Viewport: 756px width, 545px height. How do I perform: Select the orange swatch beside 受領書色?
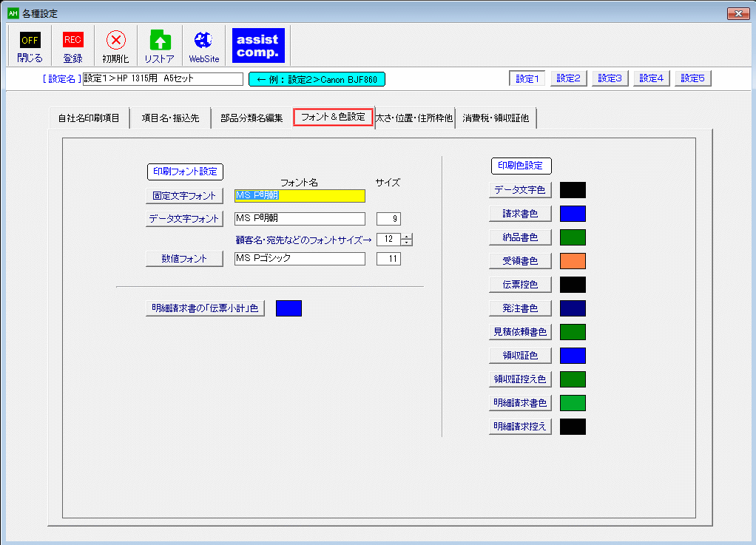(x=576, y=260)
